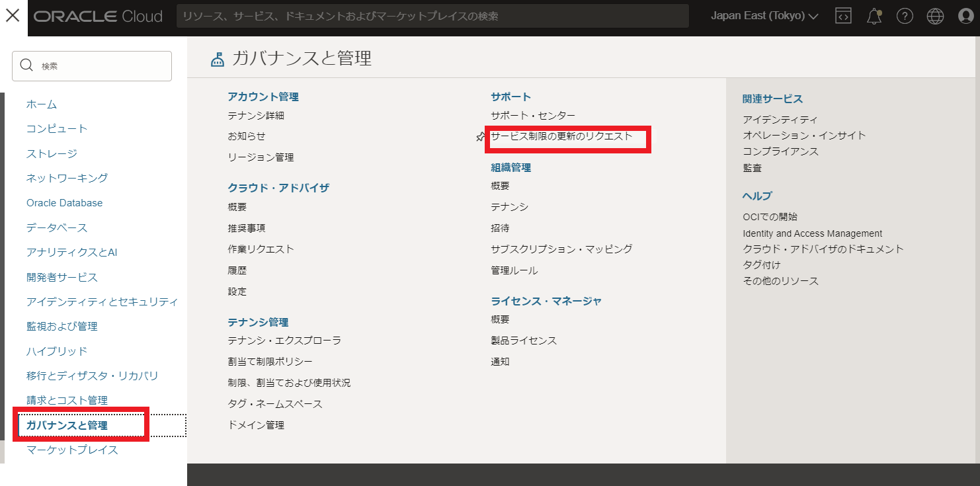
Task: Open 概要 under 組織管理
Action: [500, 186]
